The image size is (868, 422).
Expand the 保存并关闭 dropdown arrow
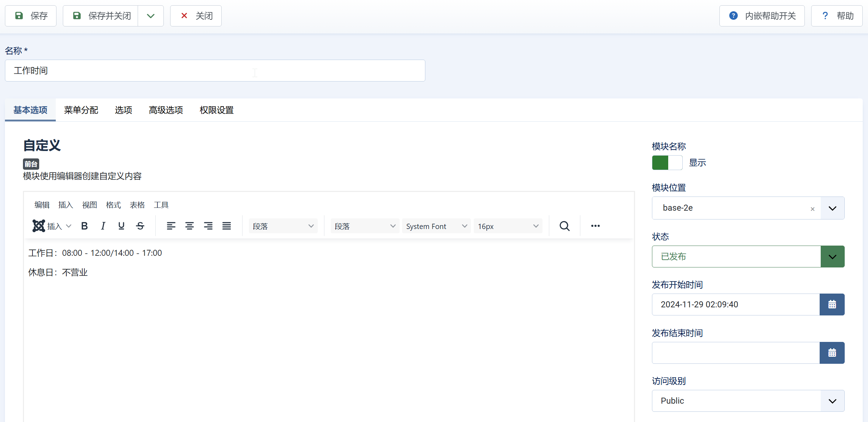pos(151,16)
